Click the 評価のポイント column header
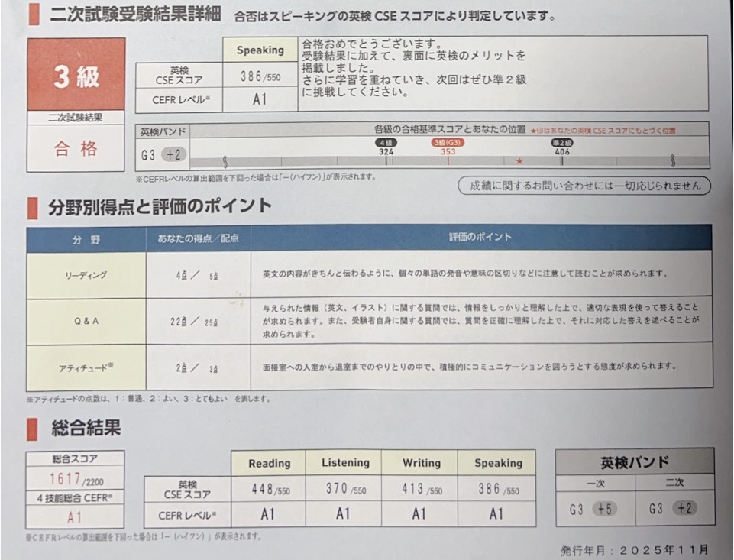This screenshot has height=560, width=734. [480, 238]
